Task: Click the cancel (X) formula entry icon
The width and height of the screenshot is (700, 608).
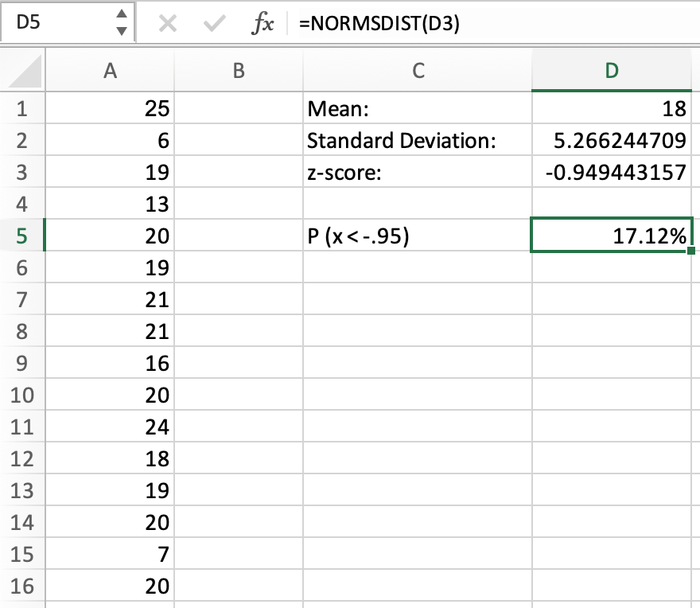Action: pyautogui.click(x=168, y=25)
